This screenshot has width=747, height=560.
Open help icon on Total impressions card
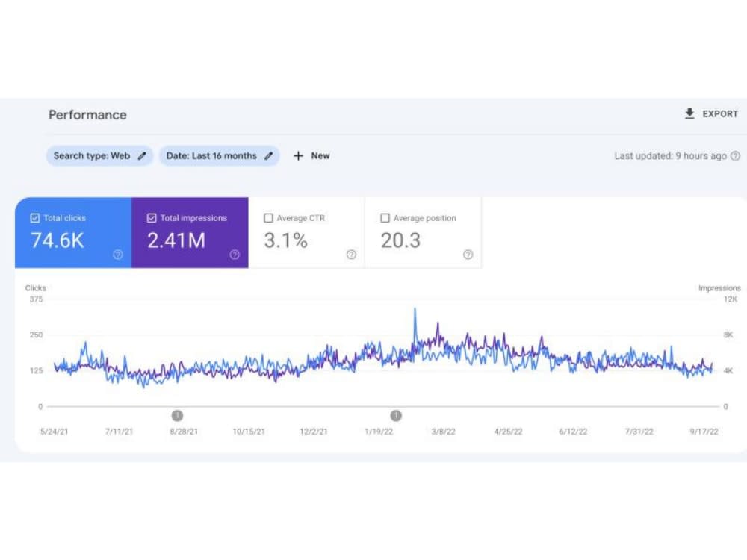pos(235,255)
